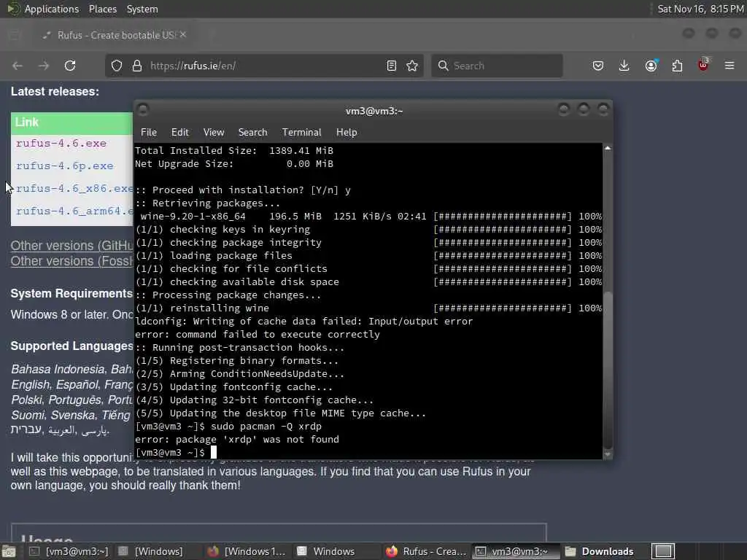Reload the Rufus page

[x=70, y=66]
